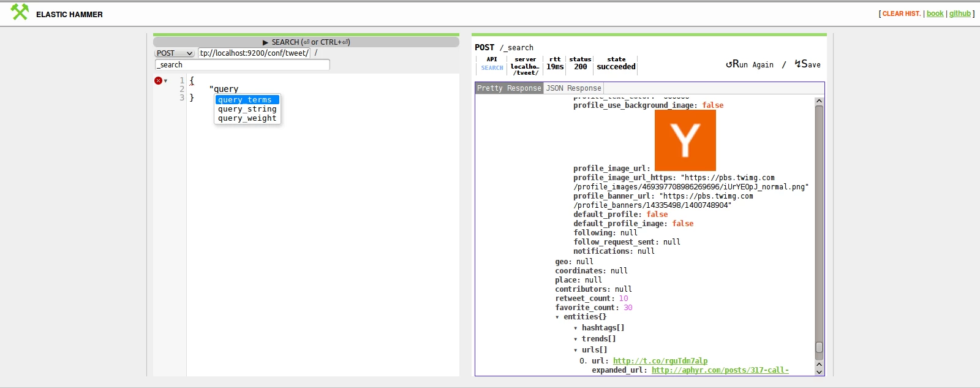Click the favorite_count value 30
This screenshot has width=980, height=388.
[628, 308]
